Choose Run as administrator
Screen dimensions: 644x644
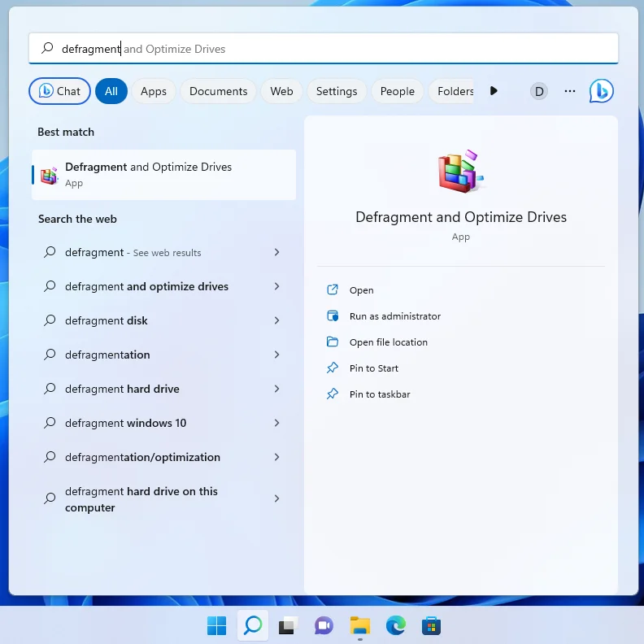(x=394, y=316)
